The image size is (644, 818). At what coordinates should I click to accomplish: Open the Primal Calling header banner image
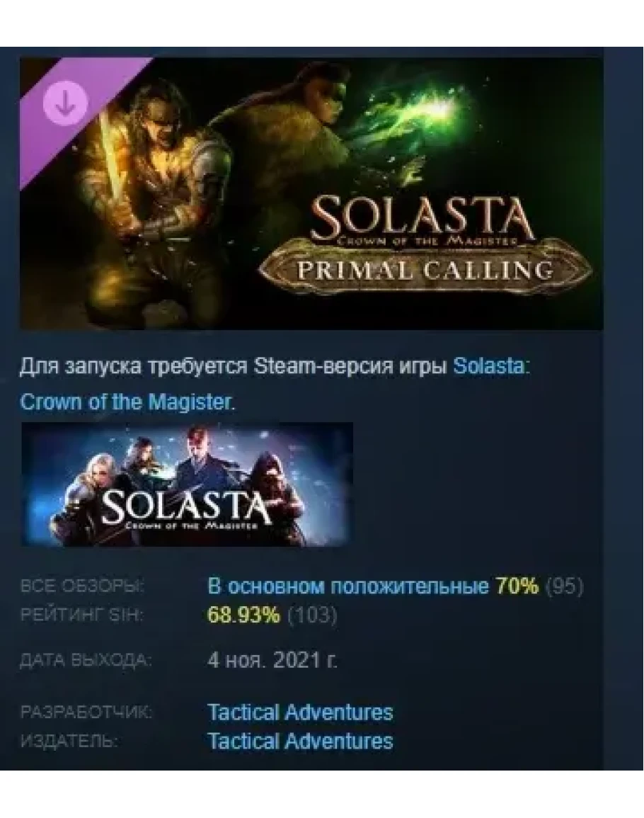pyautogui.click(x=311, y=193)
